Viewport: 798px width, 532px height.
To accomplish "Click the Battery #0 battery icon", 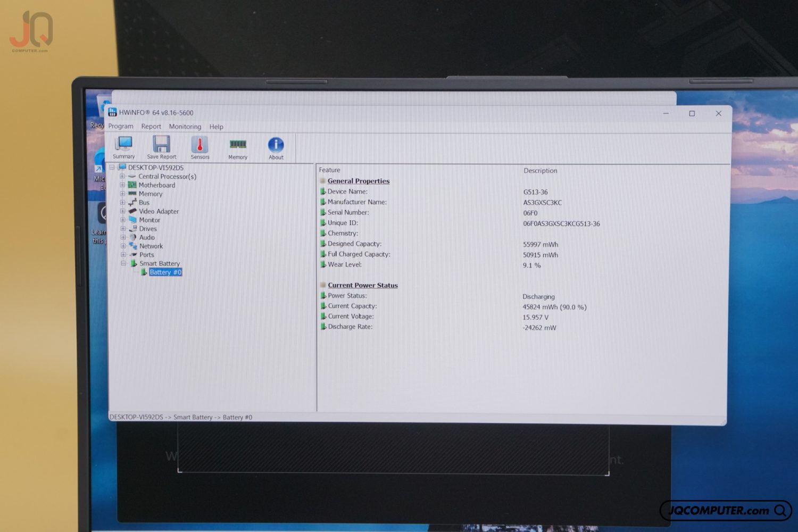I will (x=144, y=272).
